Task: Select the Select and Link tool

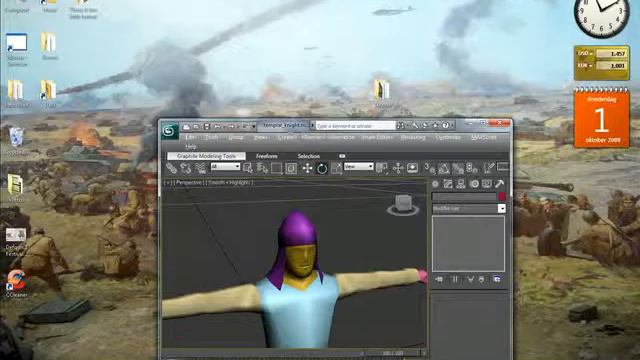Action: 172,168
